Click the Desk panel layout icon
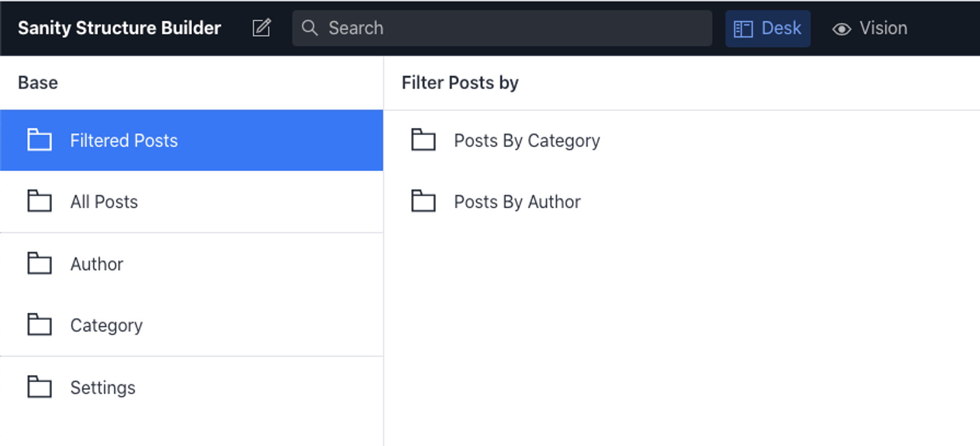 point(743,29)
